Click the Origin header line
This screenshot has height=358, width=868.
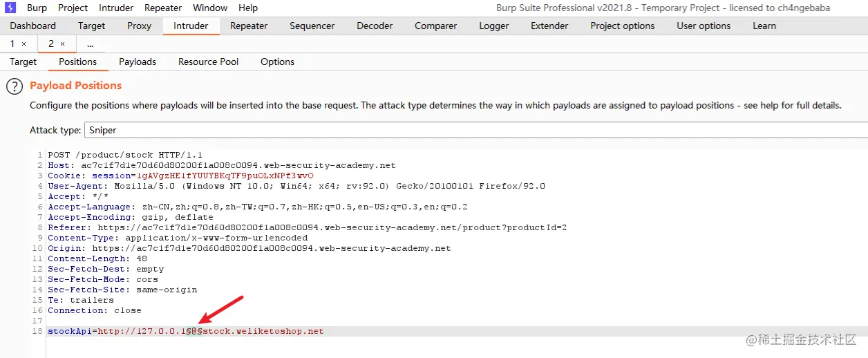point(249,248)
